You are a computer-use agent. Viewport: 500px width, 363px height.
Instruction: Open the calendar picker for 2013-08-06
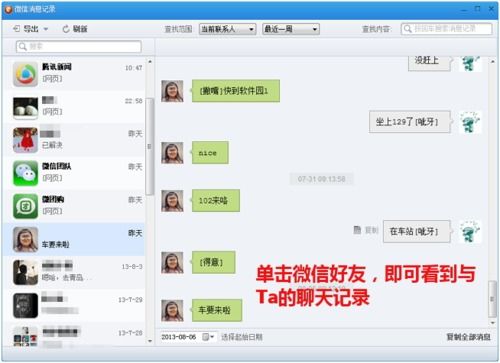tap(208, 337)
